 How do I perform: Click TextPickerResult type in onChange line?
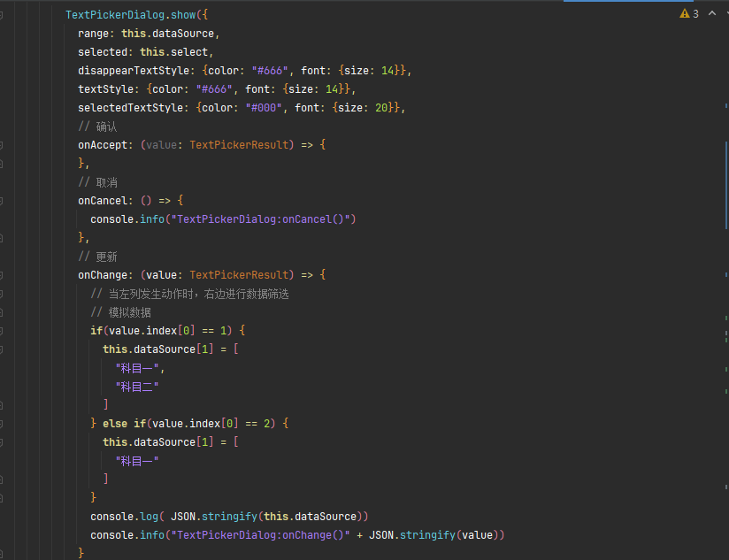(x=239, y=275)
